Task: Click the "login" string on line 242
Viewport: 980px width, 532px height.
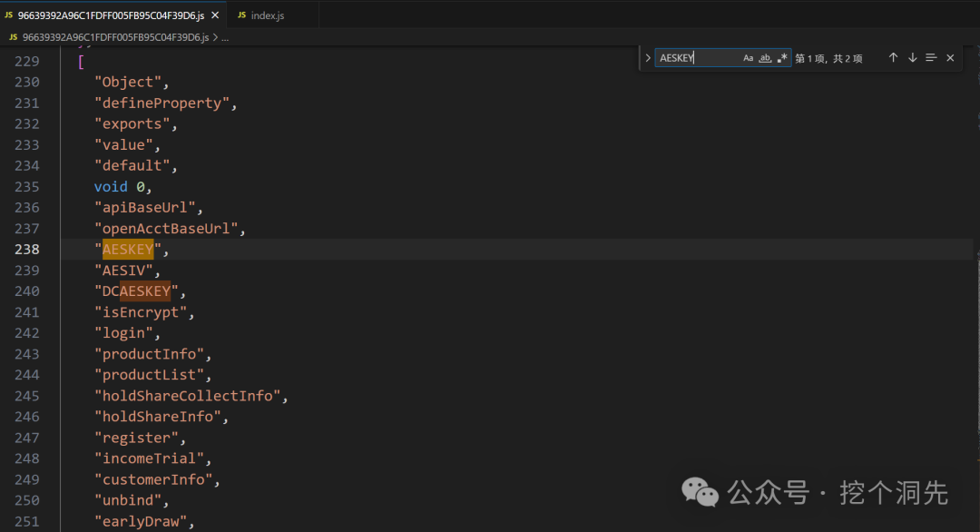Action: [x=123, y=333]
